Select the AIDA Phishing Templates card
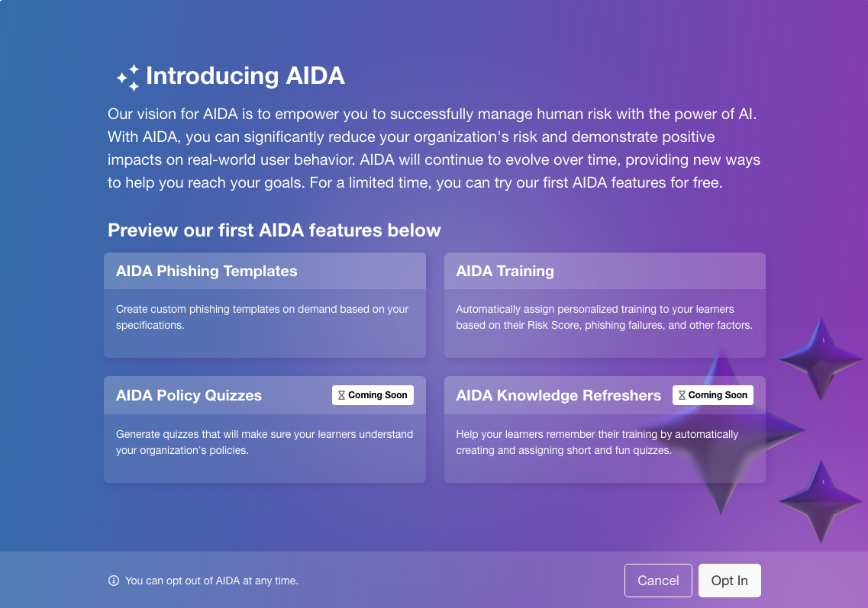This screenshot has height=608, width=868. tap(264, 304)
